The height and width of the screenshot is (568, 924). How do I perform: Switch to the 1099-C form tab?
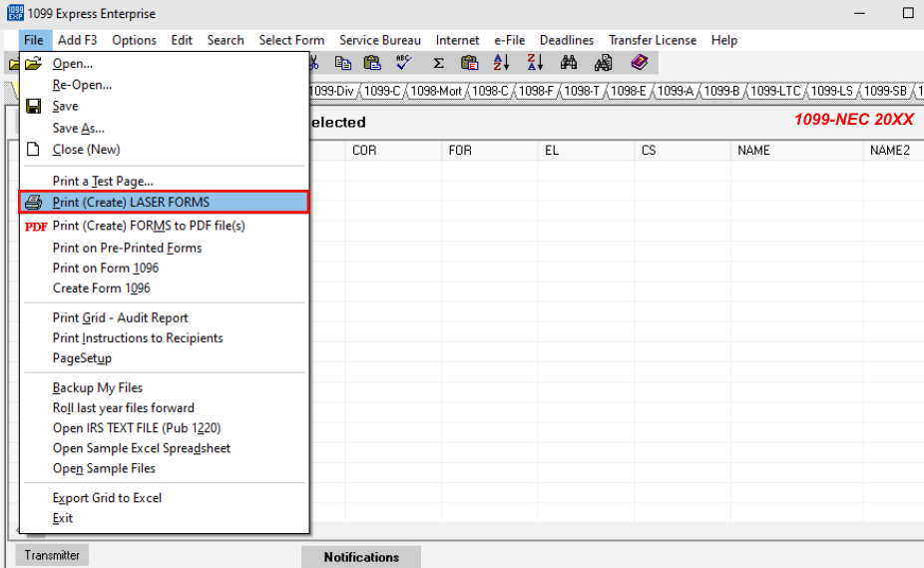coord(382,91)
